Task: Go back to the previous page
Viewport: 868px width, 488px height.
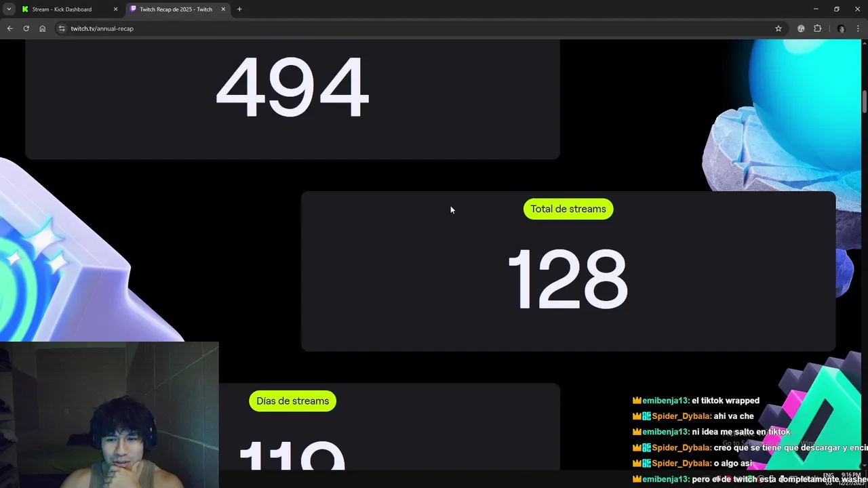Action: pos(9,28)
